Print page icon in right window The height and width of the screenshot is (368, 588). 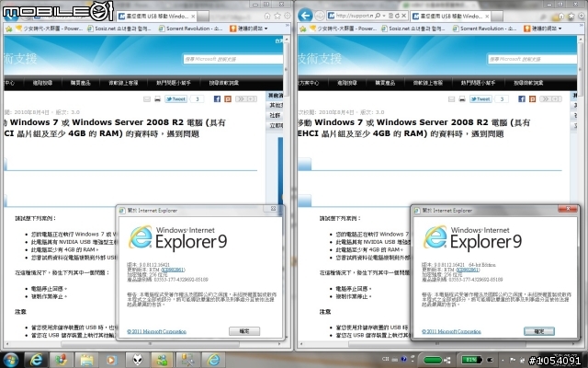coord(462,99)
